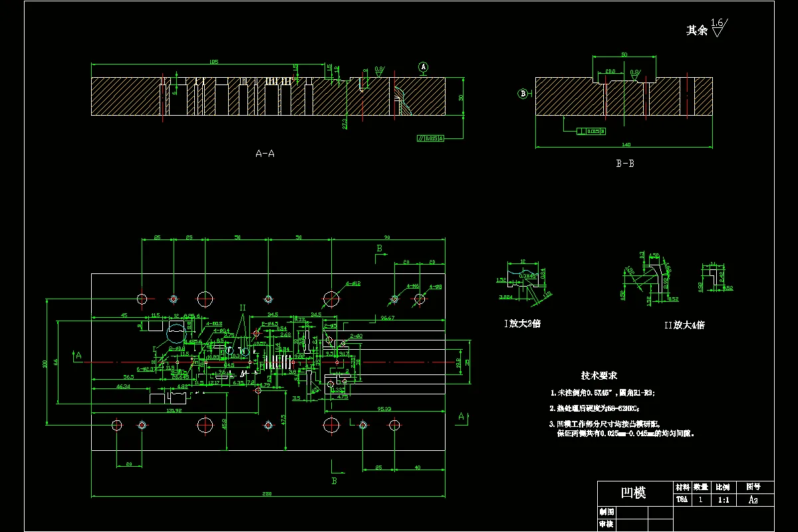Click datum circle "B" in section B-B
The width and height of the screenshot is (798, 532).
coord(523,94)
